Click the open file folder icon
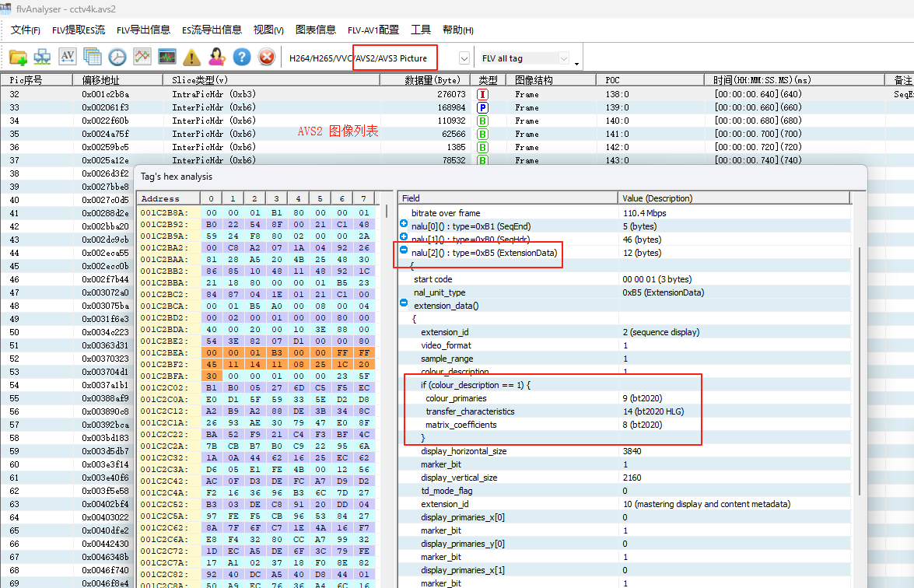914x588 pixels. pos(18,57)
